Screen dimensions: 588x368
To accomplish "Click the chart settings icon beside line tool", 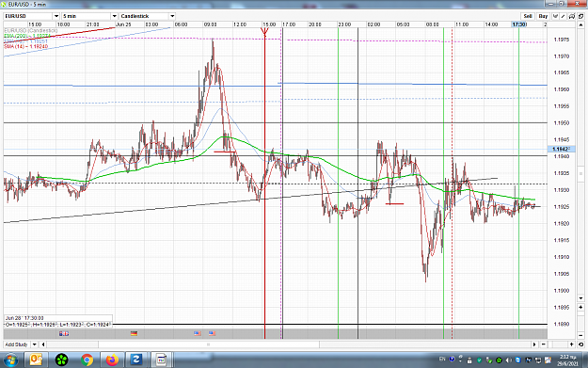I will pyautogui.click(x=571, y=16).
